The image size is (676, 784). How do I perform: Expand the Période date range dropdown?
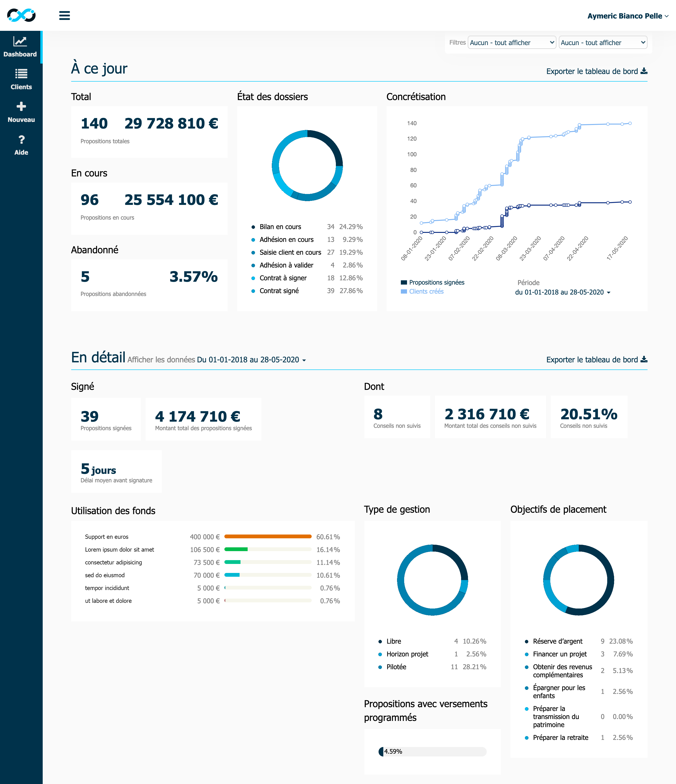tap(562, 292)
